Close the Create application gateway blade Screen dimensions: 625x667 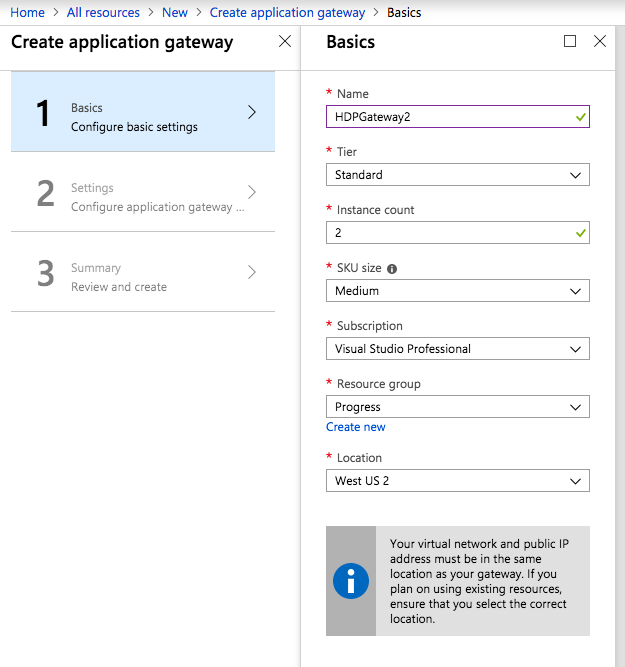click(x=285, y=41)
